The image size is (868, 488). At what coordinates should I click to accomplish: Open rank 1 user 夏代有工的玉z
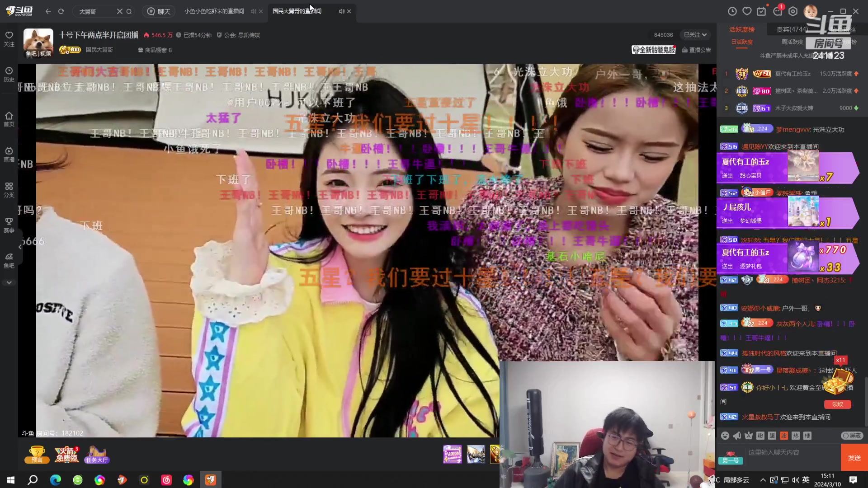[793, 74]
